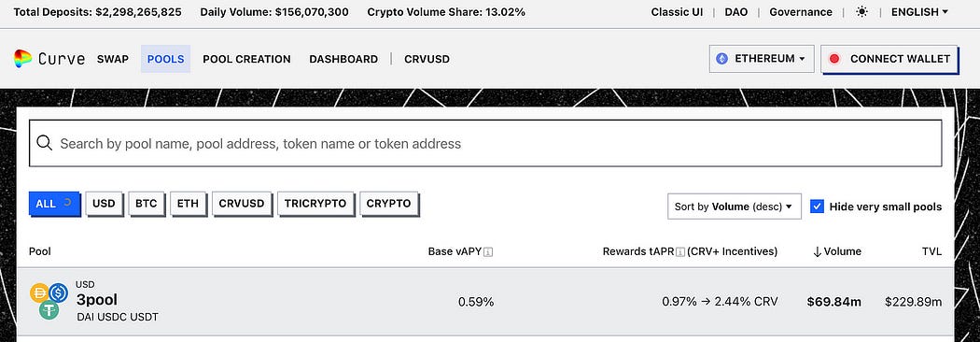Click the Base vAPY info icon
Screen dimensions: 980x342
tap(488, 252)
